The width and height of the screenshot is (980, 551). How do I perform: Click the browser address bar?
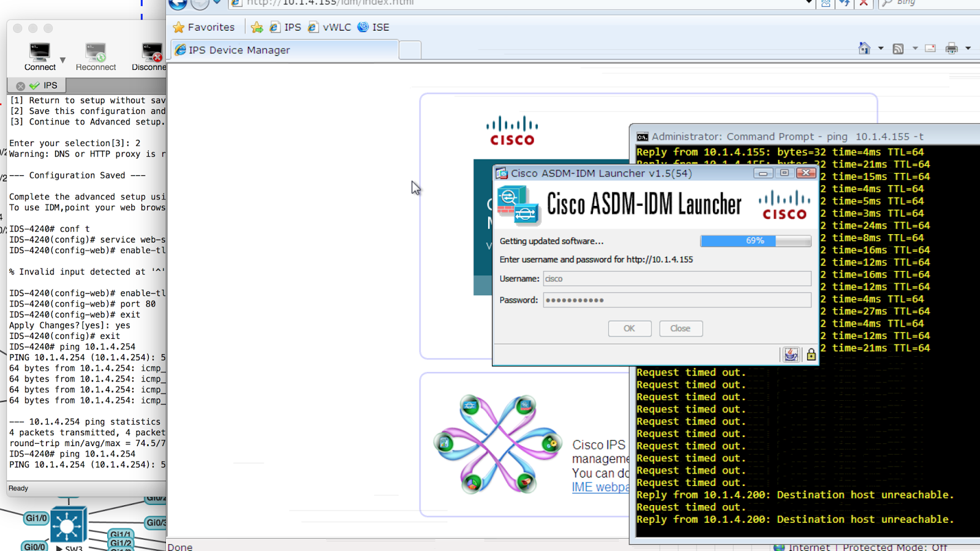521,3
